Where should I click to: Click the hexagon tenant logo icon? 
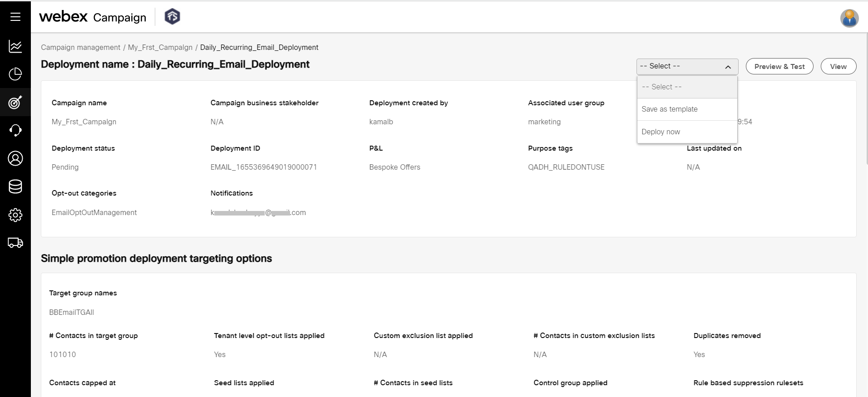[x=172, y=17]
